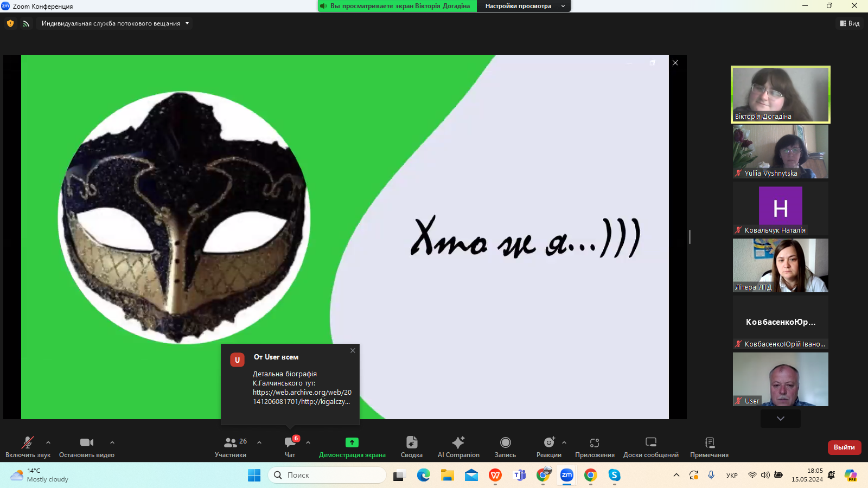Open the Вид view menu
The image size is (868, 488).
click(850, 23)
